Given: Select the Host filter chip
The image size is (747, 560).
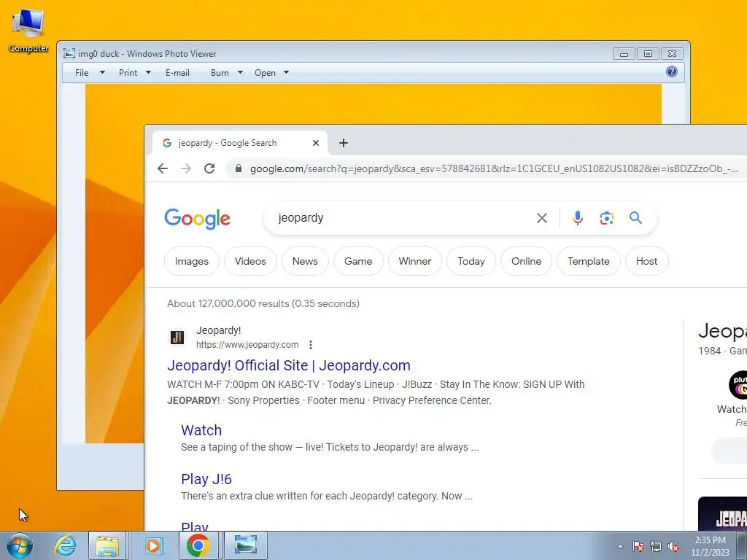Looking at the screenshot, I should point(646,261).
